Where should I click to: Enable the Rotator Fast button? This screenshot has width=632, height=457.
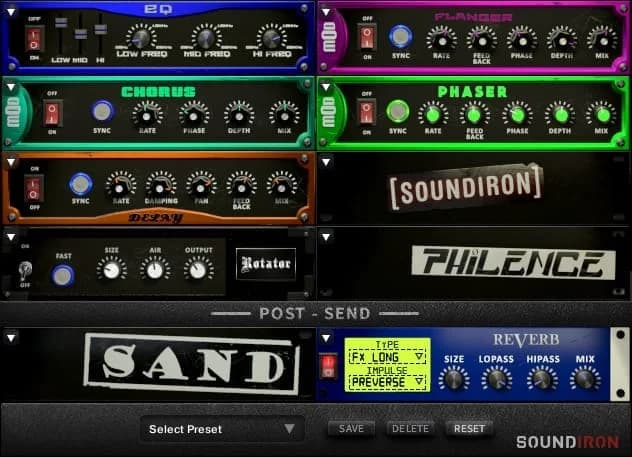click(x=63, y=275)
